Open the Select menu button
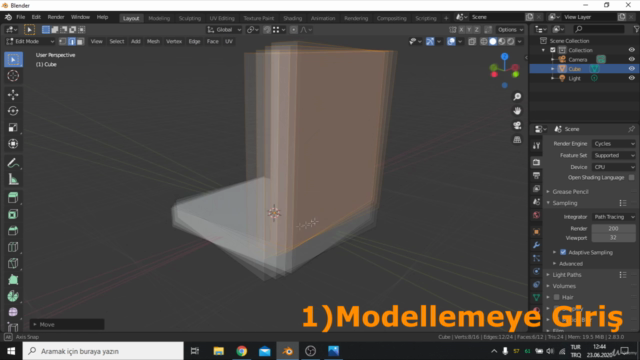The width and height of the screenshot is (640, 360). (x=117, y=41)
